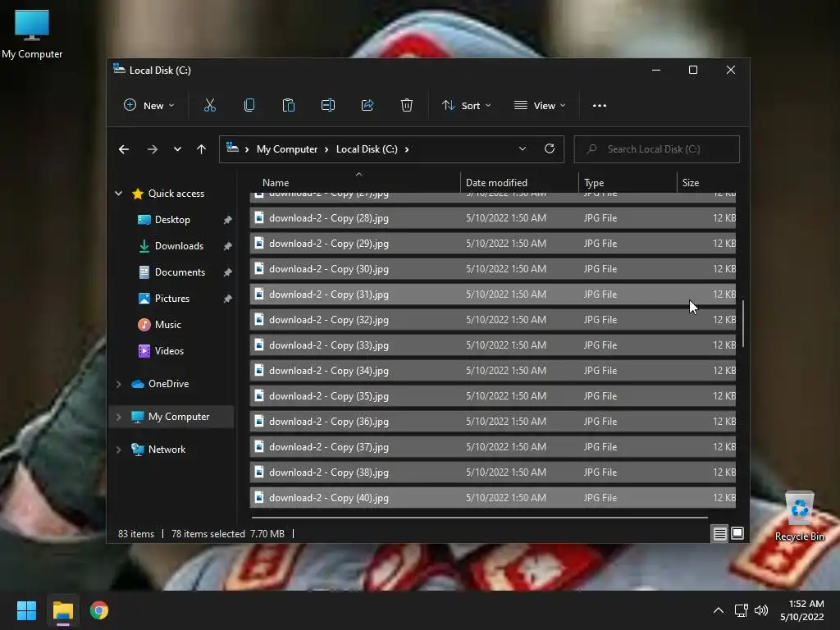This screenshot has height=630, width=840.
Task: Click My Computer in address breadcrumb
Action: (x=286, y=149)
